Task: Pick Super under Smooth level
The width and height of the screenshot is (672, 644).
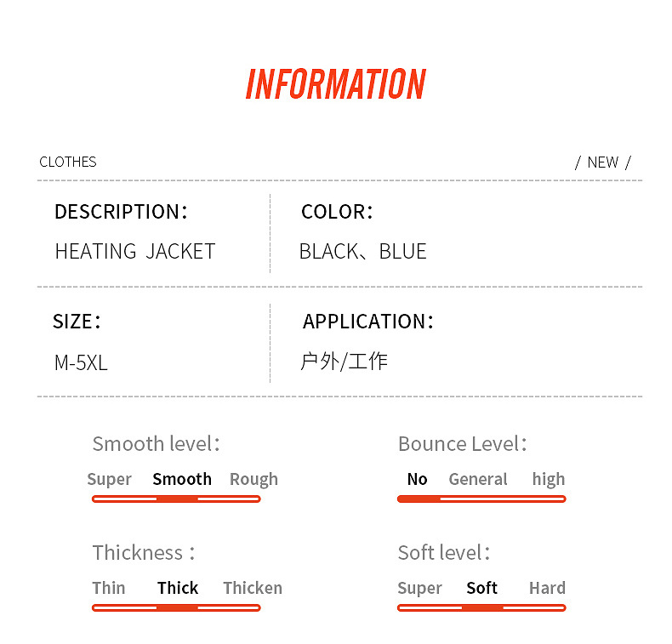Action: coord(109,479)
